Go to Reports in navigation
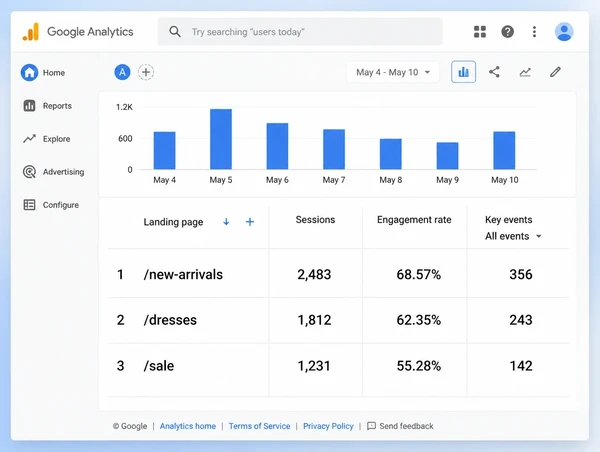Viewport: 600px width, 452px height. pyautogui.click(x=57, y=106)
